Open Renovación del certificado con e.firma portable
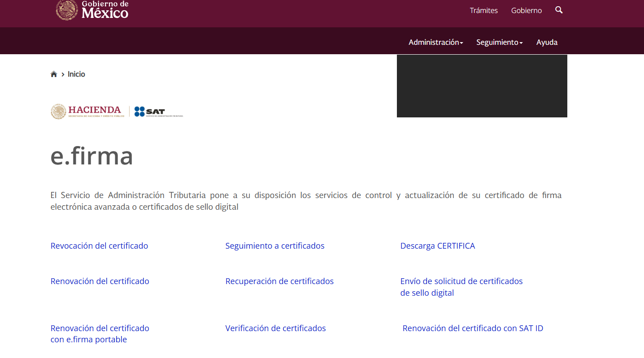 (100, 334)
